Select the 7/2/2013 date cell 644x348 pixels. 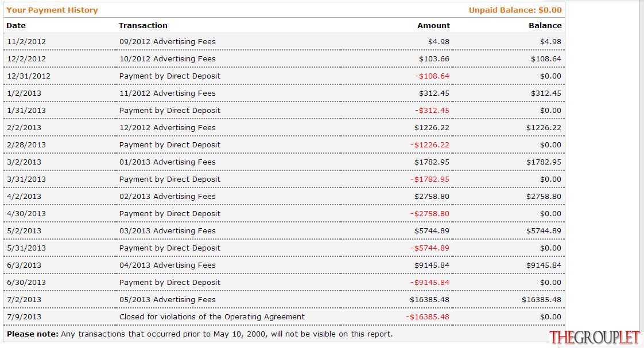pos(24,300)
